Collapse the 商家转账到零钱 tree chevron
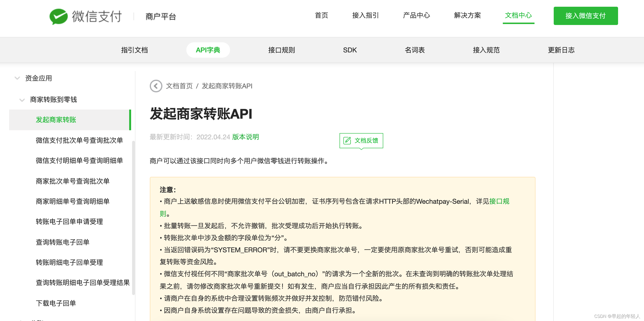 pos(22,100)
